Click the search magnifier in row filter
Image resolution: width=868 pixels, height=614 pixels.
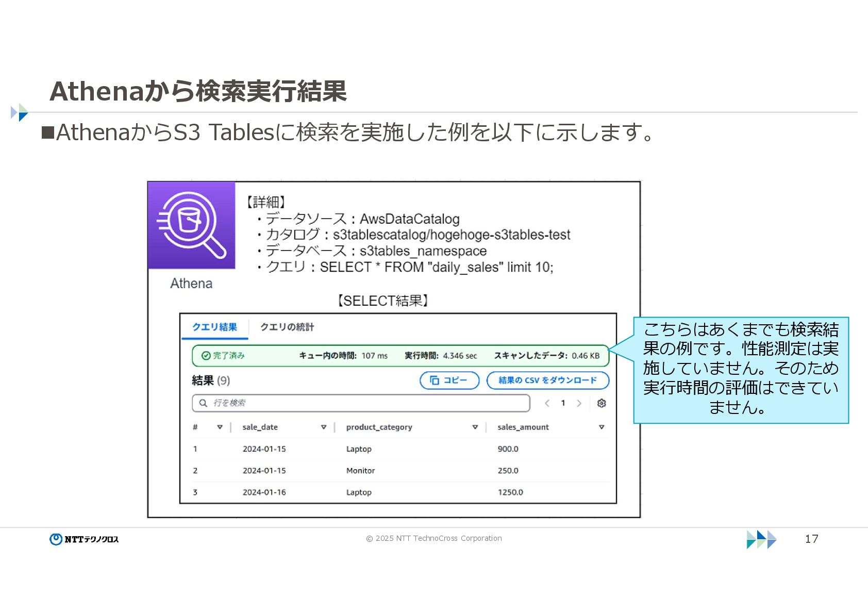point(203,403)
